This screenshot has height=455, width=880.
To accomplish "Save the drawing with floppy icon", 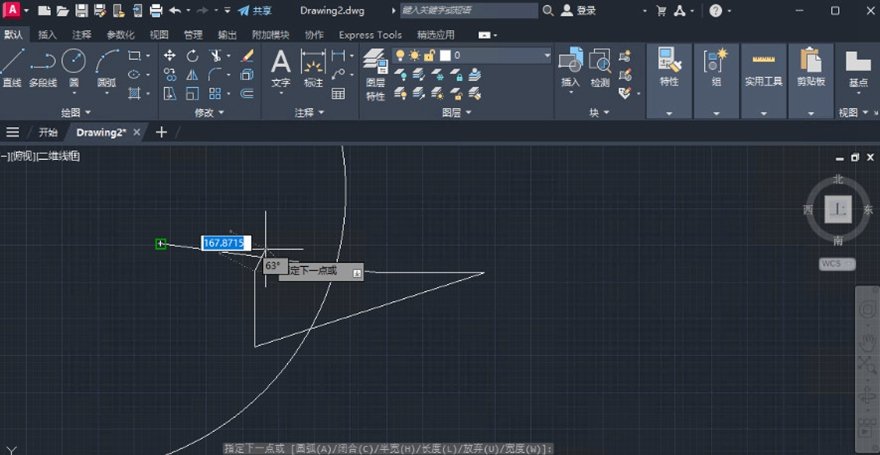I will click(x=81, y=11).
